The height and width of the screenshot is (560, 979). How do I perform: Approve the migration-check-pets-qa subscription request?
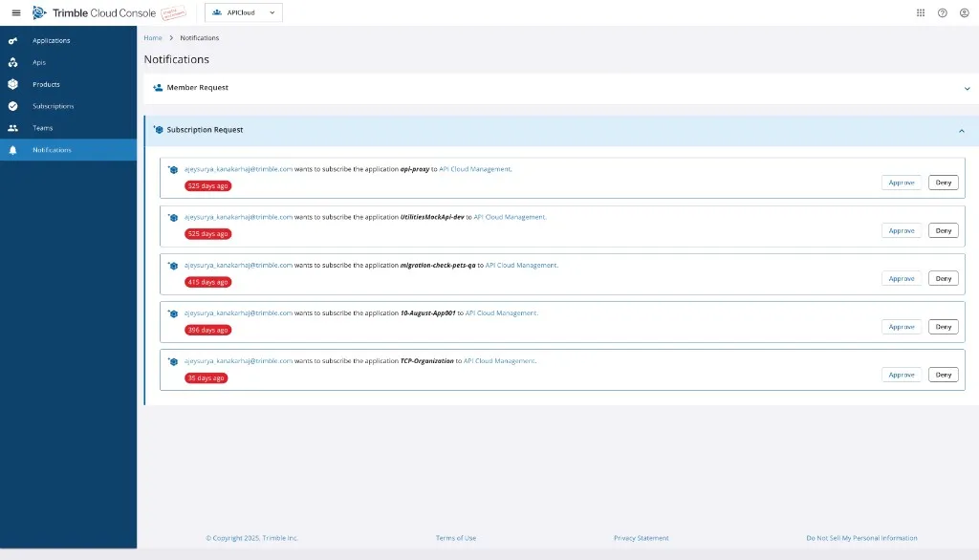pyautogui.click(x=902, y=279)
